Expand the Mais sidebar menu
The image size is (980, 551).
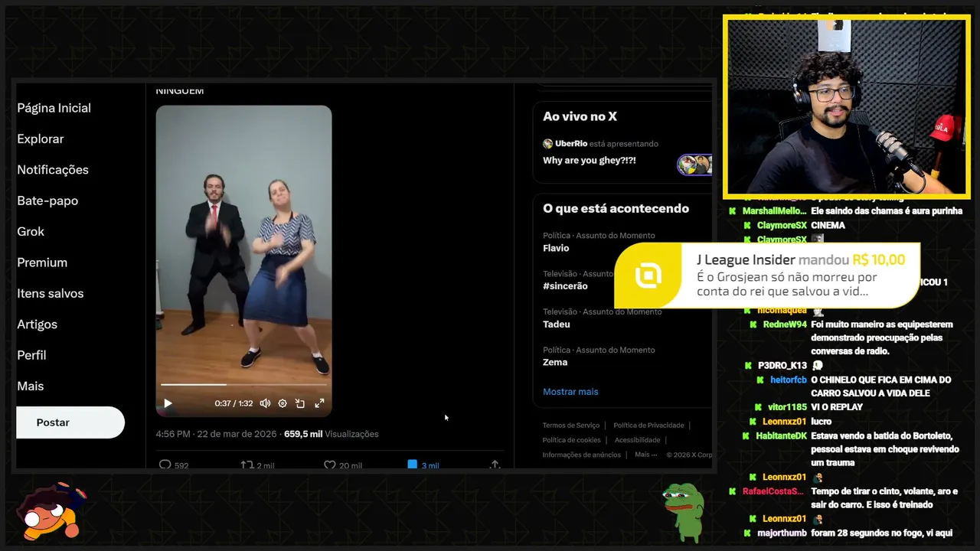pos(31,386)
